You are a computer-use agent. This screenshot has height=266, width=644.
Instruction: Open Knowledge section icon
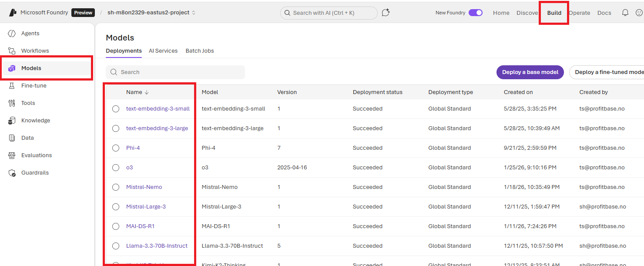pos(12,121)
